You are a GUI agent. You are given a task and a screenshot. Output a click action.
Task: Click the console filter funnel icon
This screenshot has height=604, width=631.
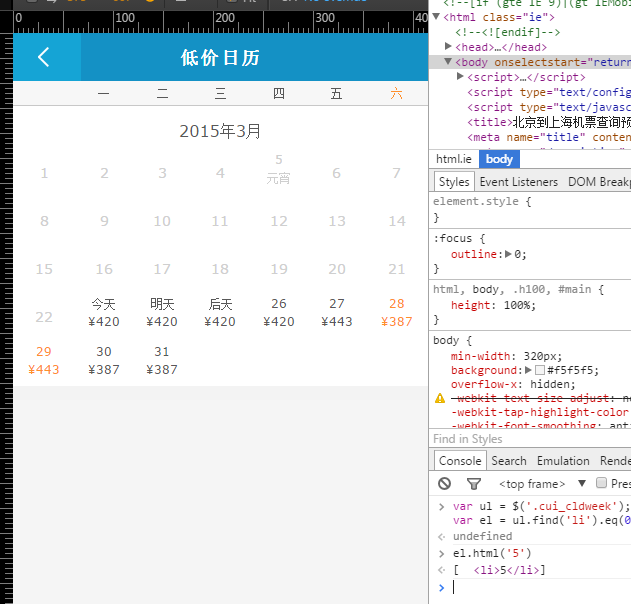point(473,483)
